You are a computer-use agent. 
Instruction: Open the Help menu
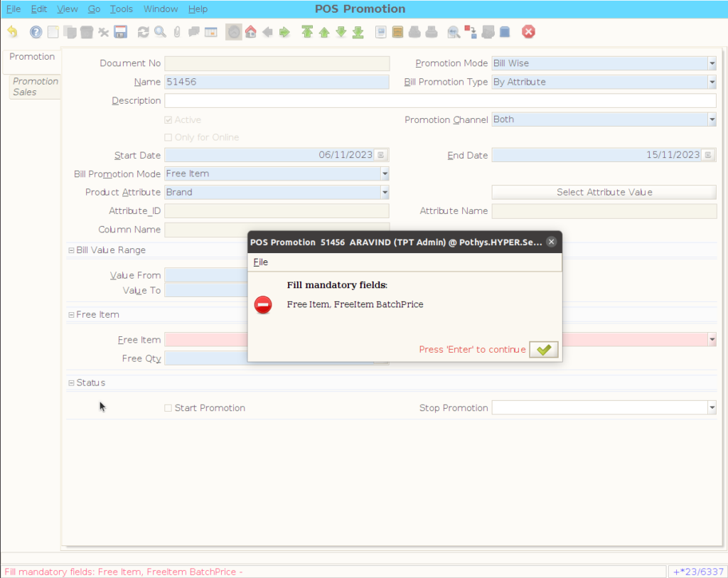click(x=198, y=9)
